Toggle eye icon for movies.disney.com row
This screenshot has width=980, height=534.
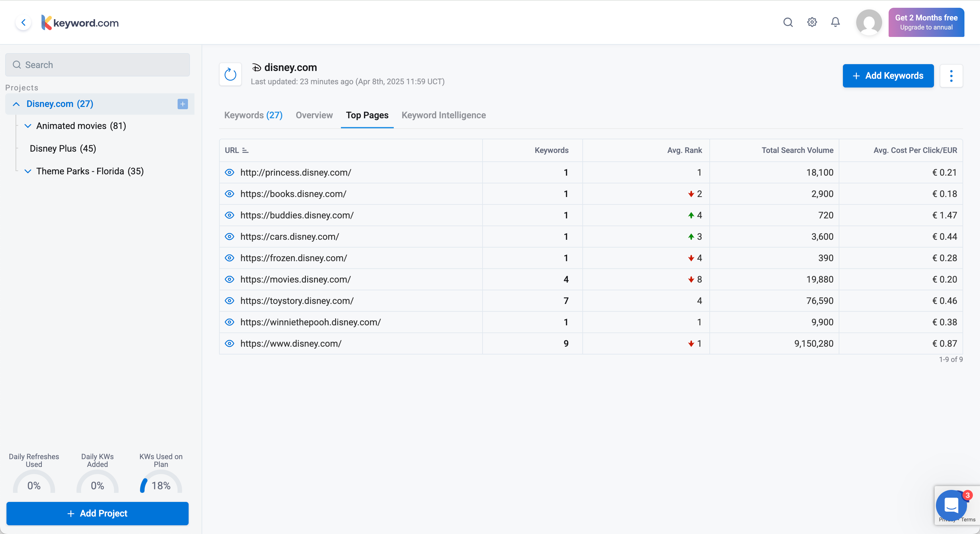pos(229,279)
